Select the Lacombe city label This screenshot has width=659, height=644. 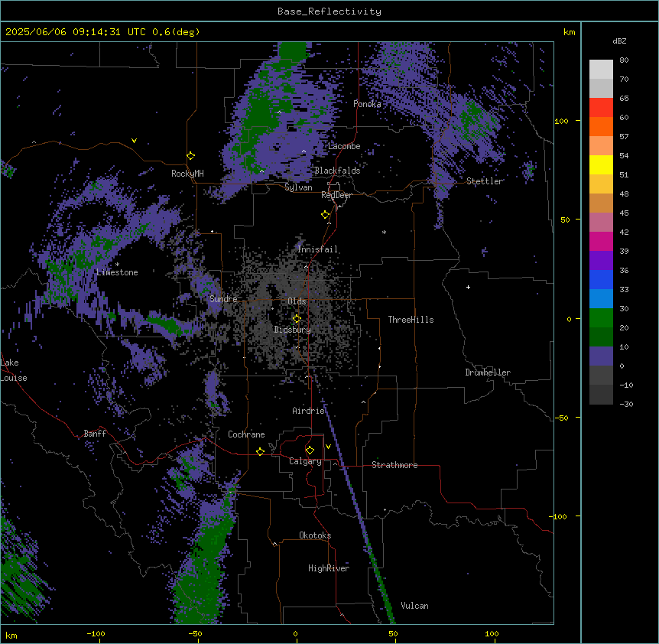click(x=344, y=146)
